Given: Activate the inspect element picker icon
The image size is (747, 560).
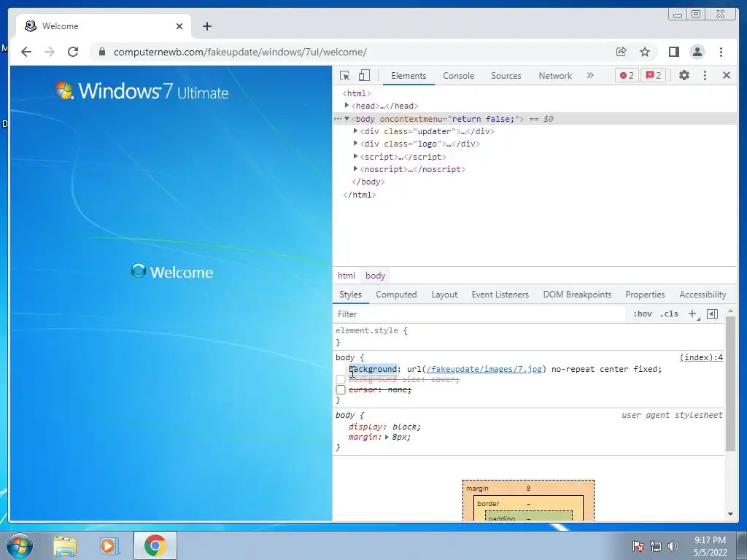Looking at the screenshot, I should (345, 75).
